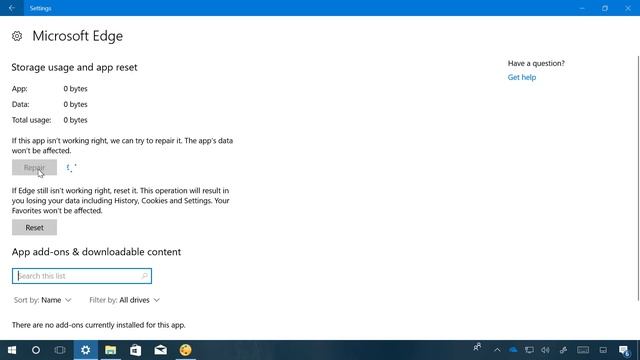Open File Explorer from the taskbar
Viewport: 640px width, 360px height.
pyautogui.click(x=111, y=350)
